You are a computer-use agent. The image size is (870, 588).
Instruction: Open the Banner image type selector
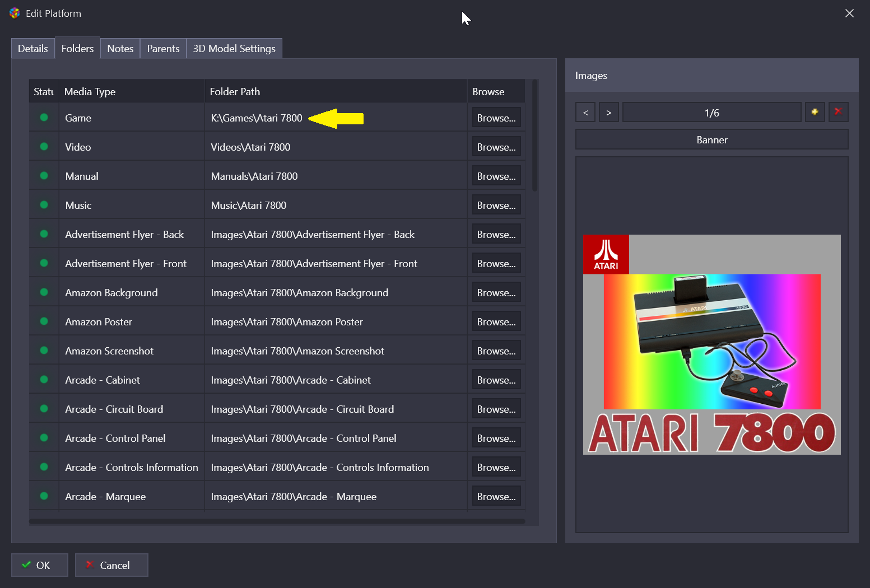tap(711, 140)
